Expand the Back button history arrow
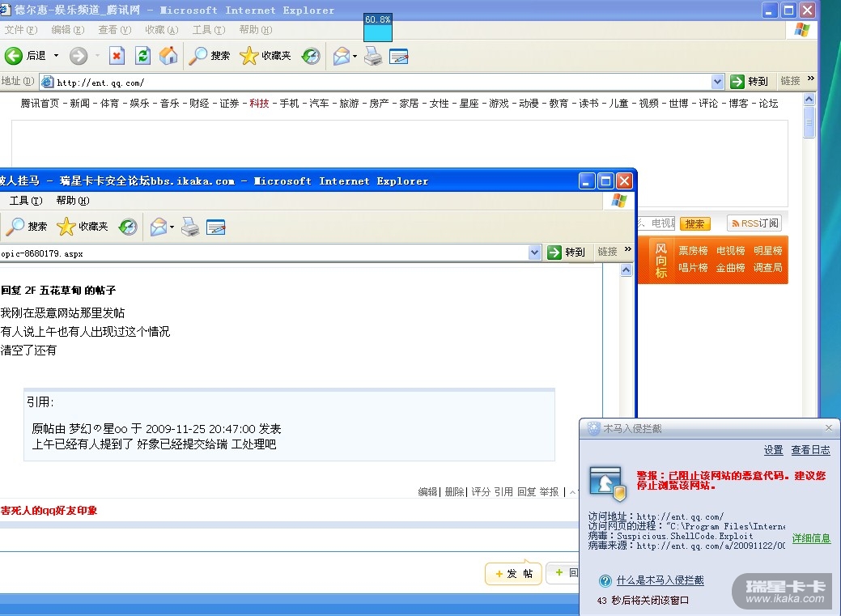This screenshot has height=616, width=841. coord(56,55)
